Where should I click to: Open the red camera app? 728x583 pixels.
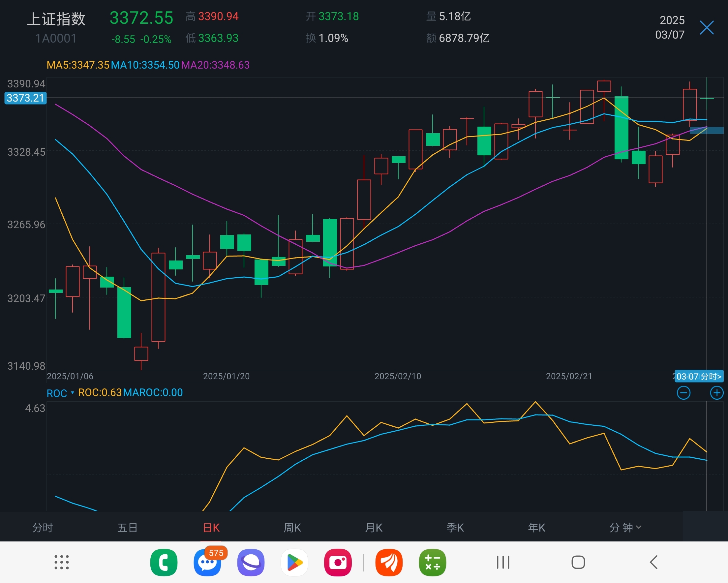pos(338,563)
